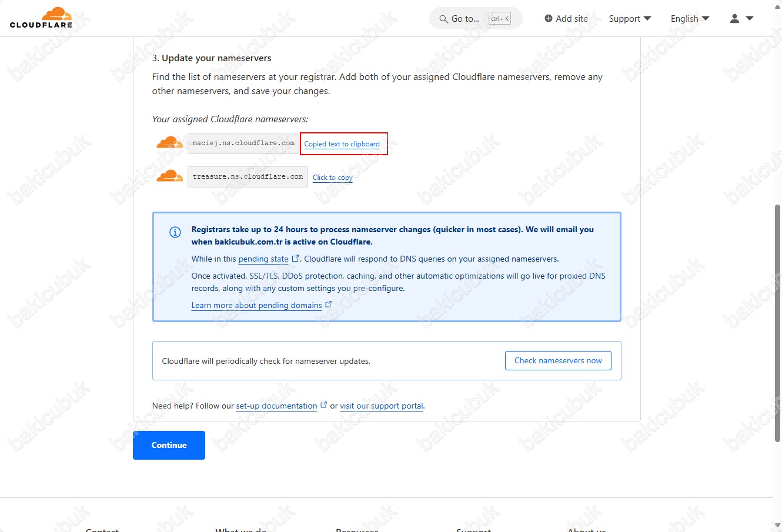Image resolution: width=782 pixels, height=532 pixels.
Task: Click the Cloudflare logo in the header
Action: (41, 18)
